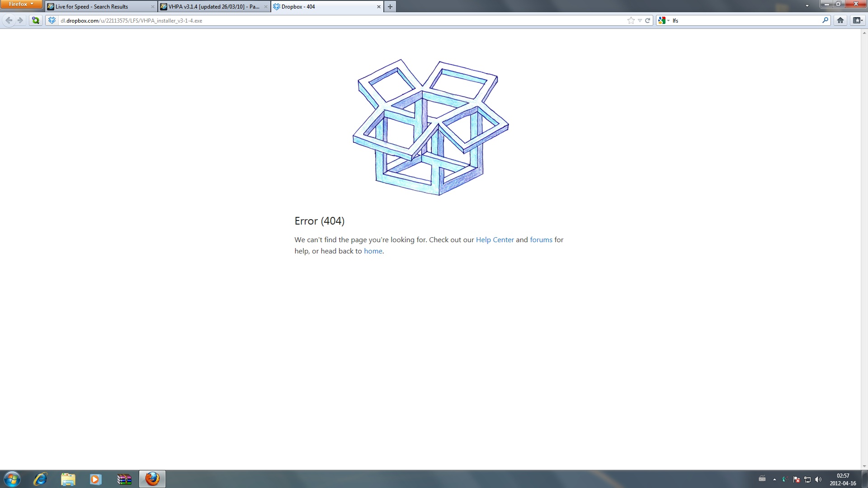Click the Dropbox site identity icon
This screenshot has width=868, height=488.
pyautogui.click(x=52, y=20)
